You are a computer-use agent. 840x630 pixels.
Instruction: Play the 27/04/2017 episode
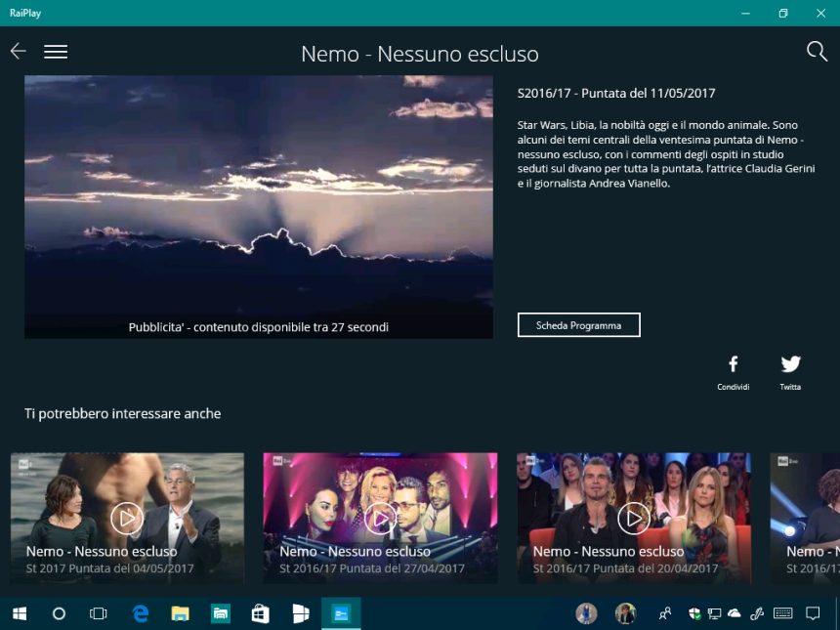click(380, 518)
